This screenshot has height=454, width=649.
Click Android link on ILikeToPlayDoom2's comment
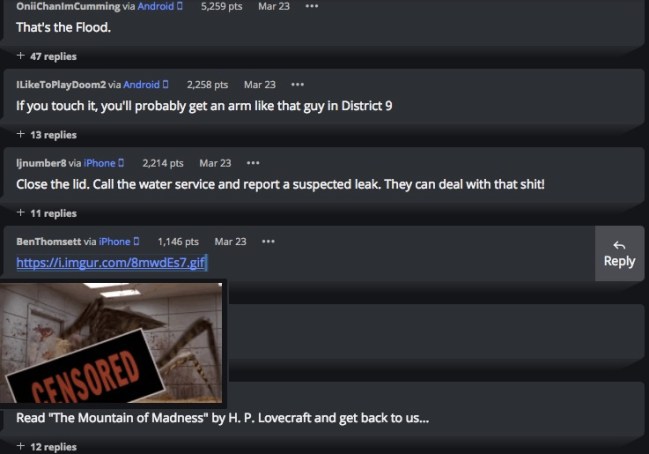coord(142,84)
